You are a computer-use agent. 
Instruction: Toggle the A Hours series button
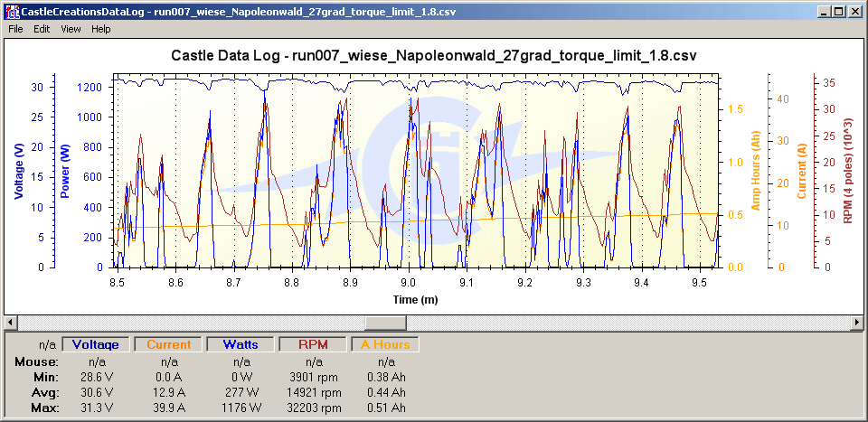385,344
